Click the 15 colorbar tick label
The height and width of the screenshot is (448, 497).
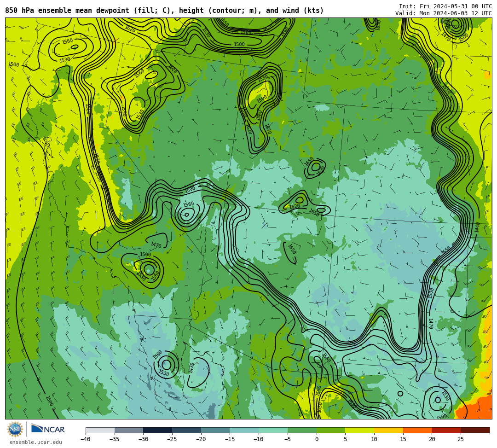pyautogui.click(x=403, y=439)
